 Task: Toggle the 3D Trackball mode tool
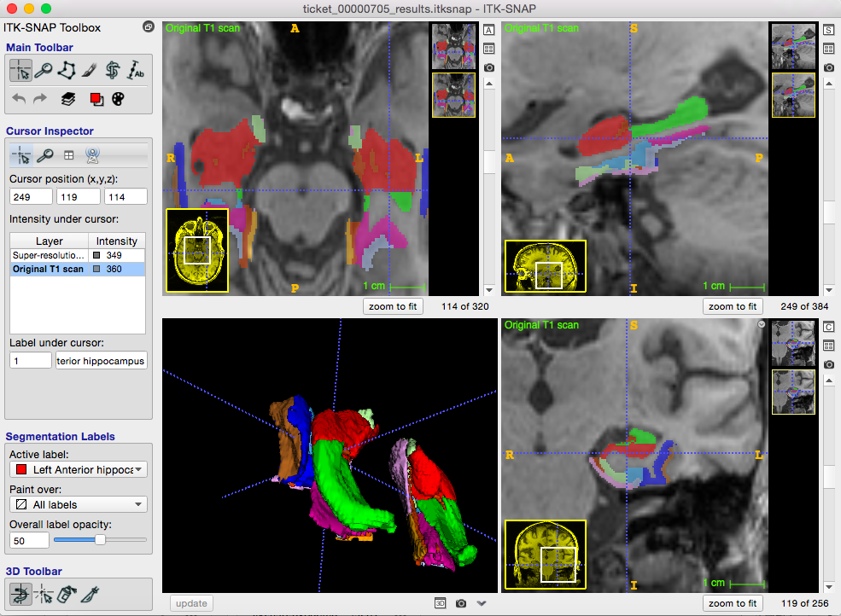(20, 594)
